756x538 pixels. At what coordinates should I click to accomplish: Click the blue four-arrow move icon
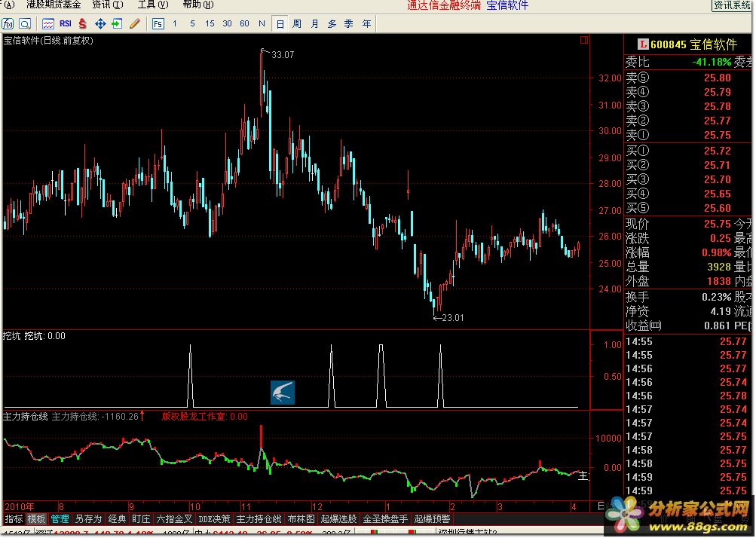[x=100, y=23]
